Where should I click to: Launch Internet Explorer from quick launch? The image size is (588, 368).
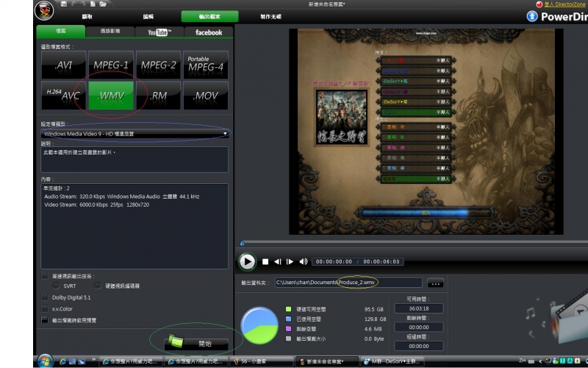tap(62, 361)
